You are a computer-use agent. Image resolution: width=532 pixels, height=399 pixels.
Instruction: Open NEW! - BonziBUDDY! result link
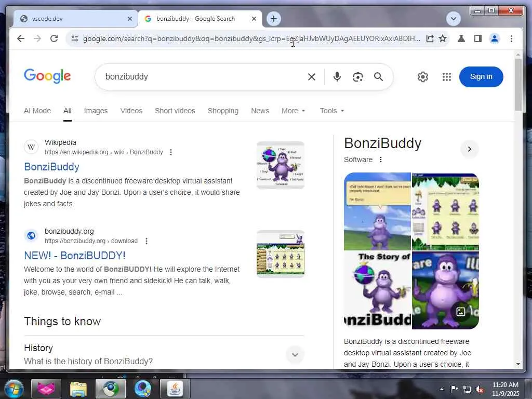click(x=75, y=256)
